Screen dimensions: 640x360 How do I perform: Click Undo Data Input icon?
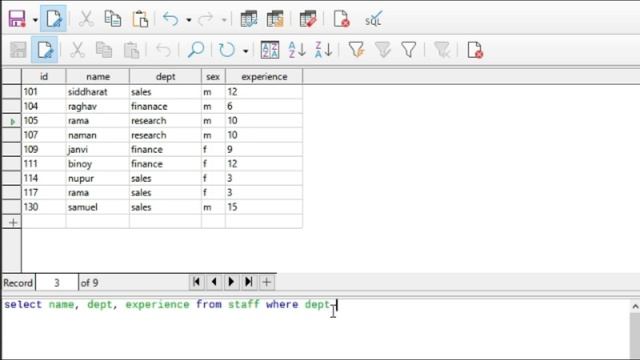coord(163,50)
